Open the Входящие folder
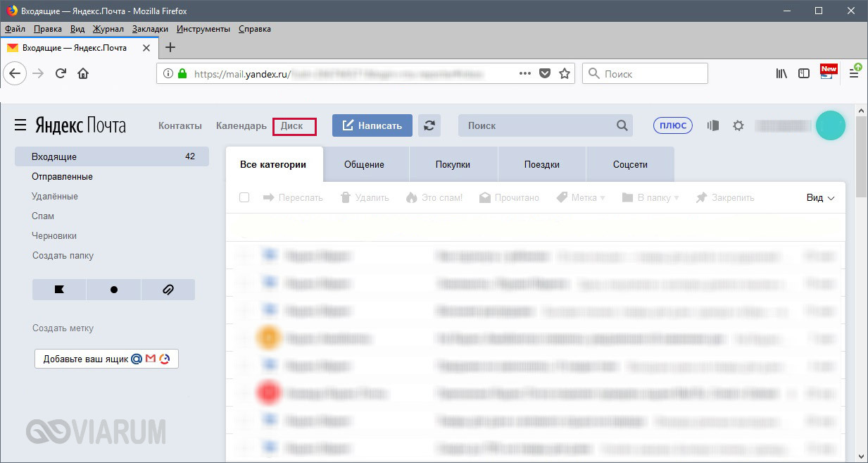 click(x=112, y=156)
